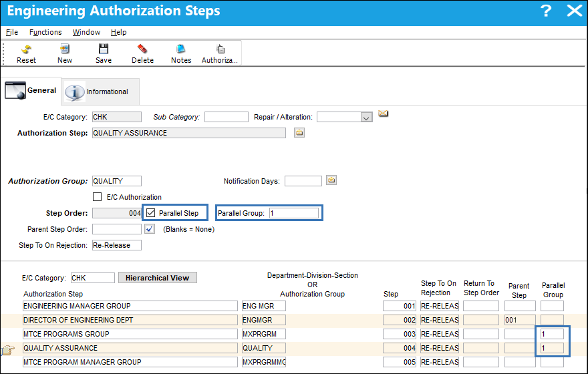Image resolution: width=588 pixels, height=374 pixels.
Task: Select the MTCE PROGRAM MANAGER GROUP row
Action: click(130, 362)
